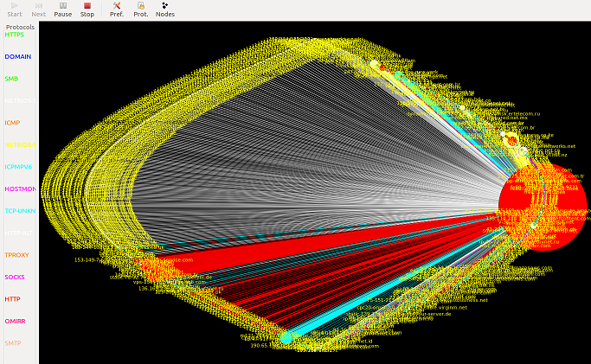Select TCP-UNKN in the protocols legend
This screenshot has width=591, height=364.
pos(21,211)
